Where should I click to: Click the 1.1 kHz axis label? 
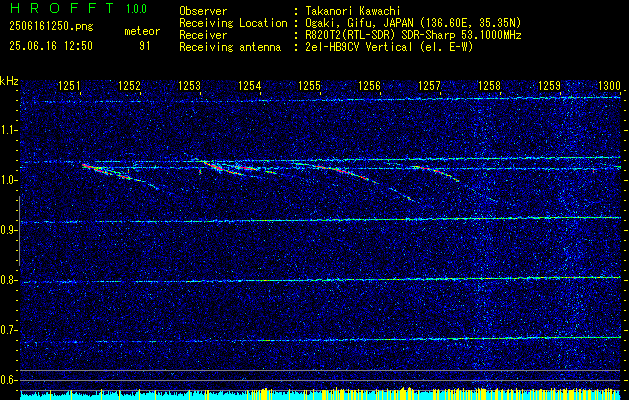[x=9, y=130]
